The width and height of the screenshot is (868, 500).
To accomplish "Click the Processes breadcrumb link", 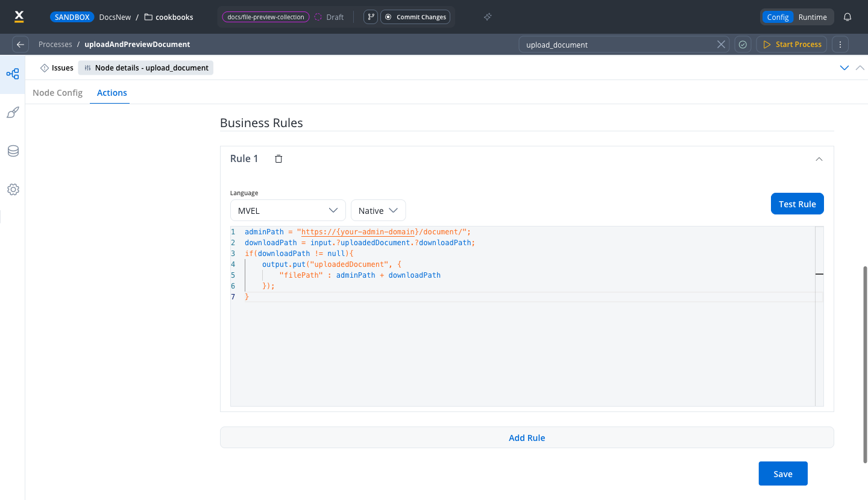I will click(55, 45).
